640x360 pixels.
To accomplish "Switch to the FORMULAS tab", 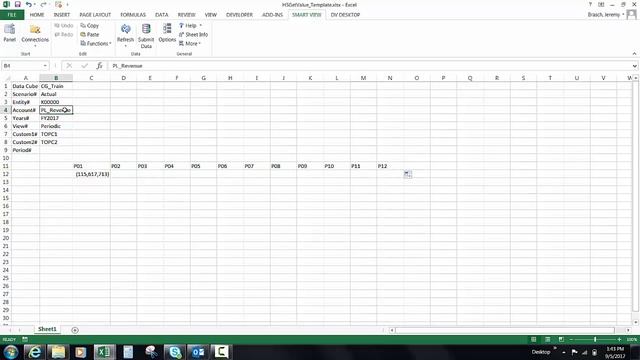I will tap(133, 15).
